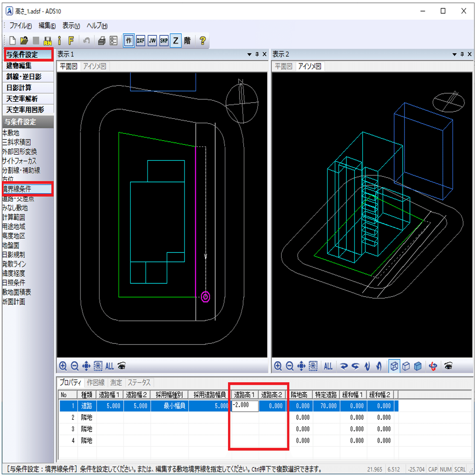The height and width of the screenshot is (476, 476).
Task: Choose 境界線条件 from the settings list
Action: pos(27,189)
